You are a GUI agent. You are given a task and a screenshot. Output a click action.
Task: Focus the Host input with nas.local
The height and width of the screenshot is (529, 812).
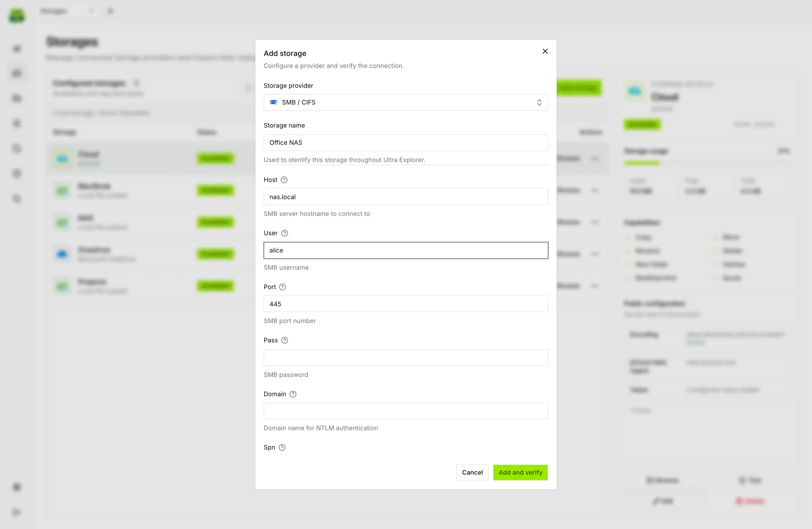pos(406,197)
